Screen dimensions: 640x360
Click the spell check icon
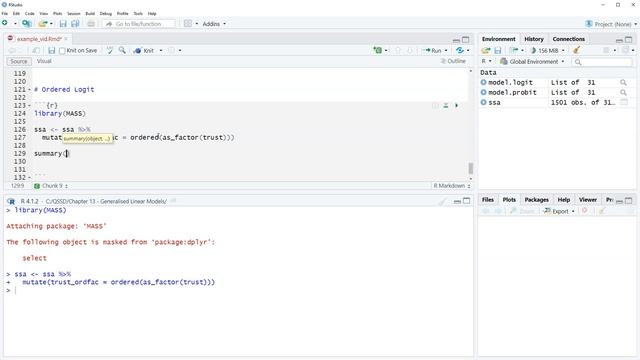(x=110, y=50)
